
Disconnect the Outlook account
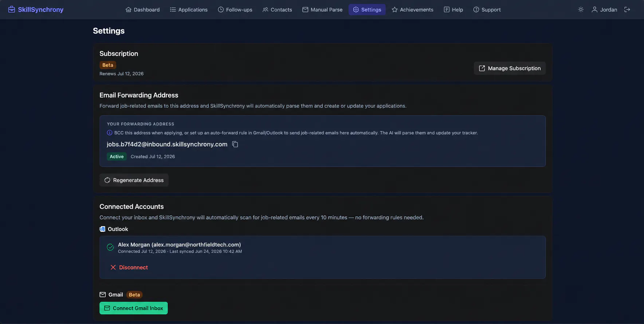(129, 267)
